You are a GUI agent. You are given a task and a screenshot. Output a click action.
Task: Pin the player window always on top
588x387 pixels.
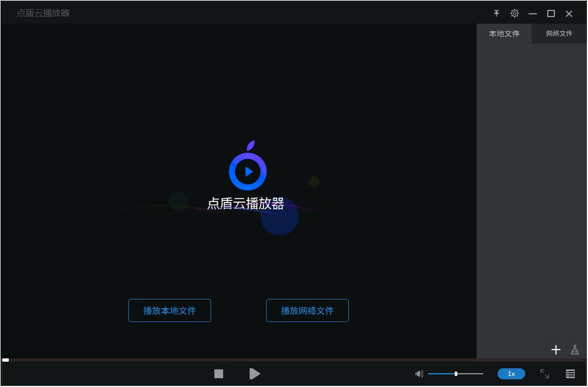coord(497,13)
